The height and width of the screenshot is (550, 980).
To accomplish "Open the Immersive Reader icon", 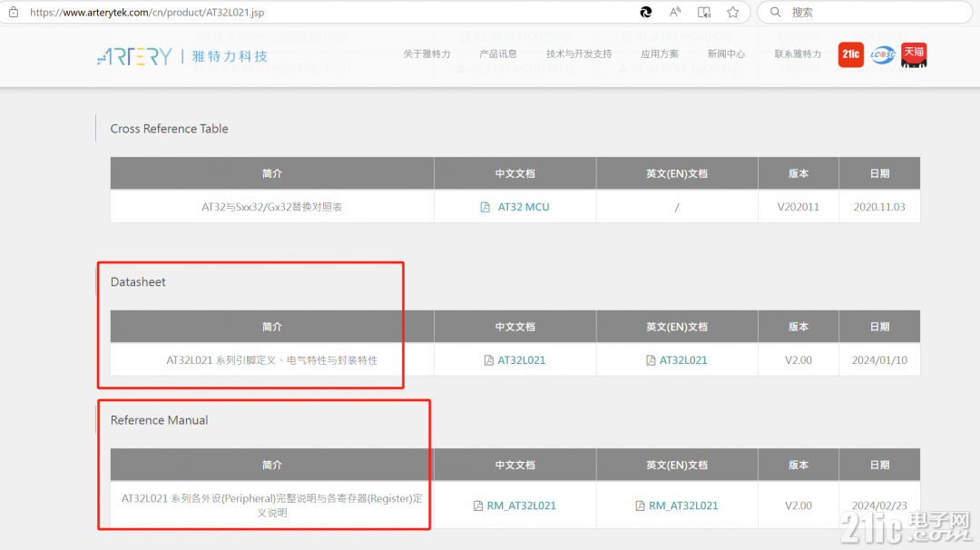I will (x=704, y=12).
